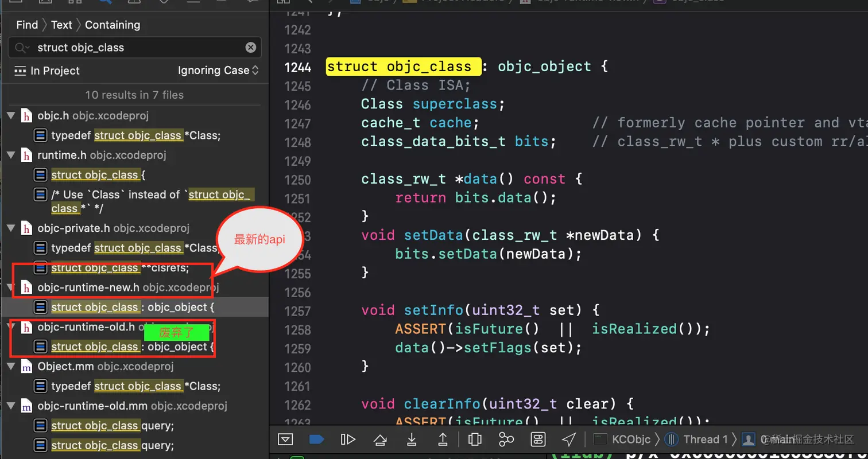Continue program execution in the debug bar
868x459 pixels.
(x=348, y=439)
